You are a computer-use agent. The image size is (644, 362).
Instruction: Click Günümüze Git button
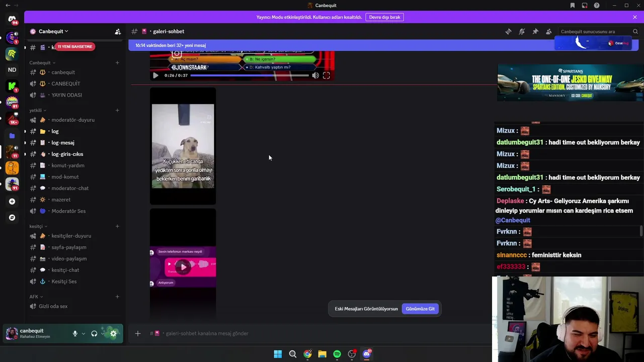(420, 309)
